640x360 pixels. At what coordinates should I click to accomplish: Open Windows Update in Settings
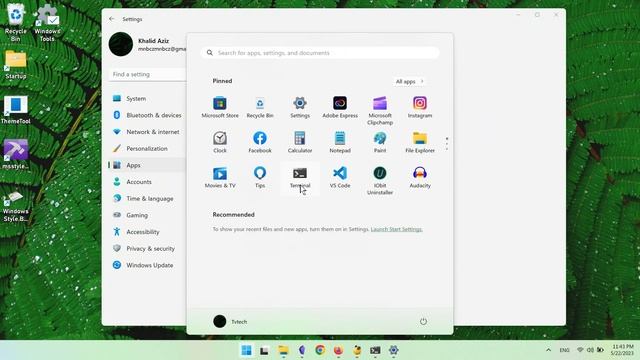pyautogui.click(x=147, y=265)
